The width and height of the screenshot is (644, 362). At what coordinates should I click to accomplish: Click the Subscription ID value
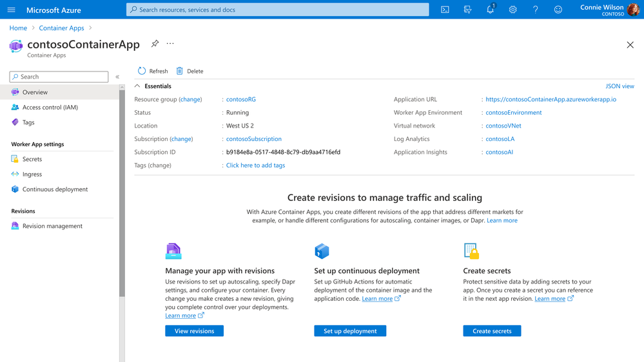(x=283, y=152)
